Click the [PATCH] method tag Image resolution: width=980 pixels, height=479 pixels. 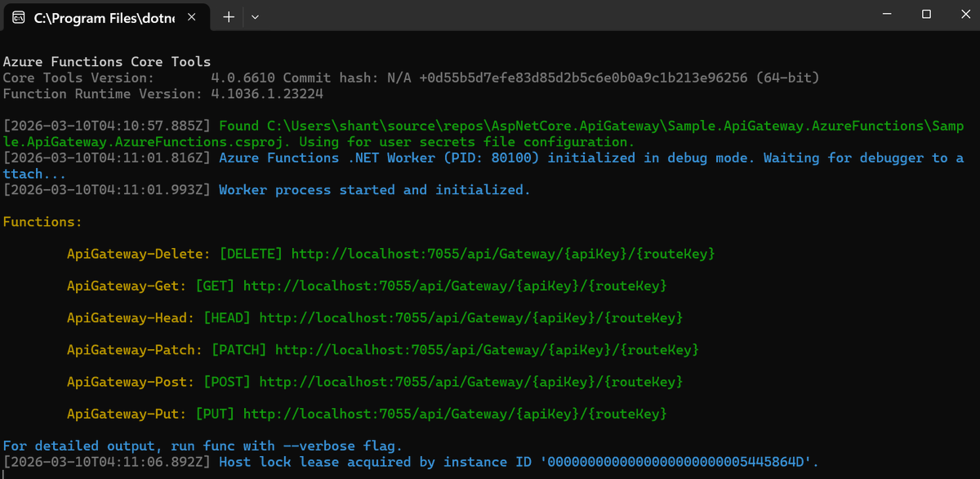pos(239,349)
